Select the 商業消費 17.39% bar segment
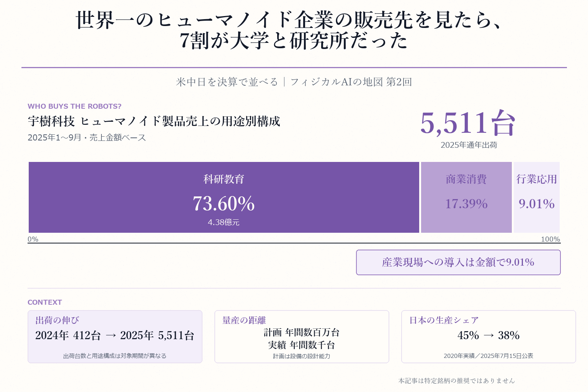Image resolution: width=588 pixels, height=392 pixels. [x=466, y=197]
